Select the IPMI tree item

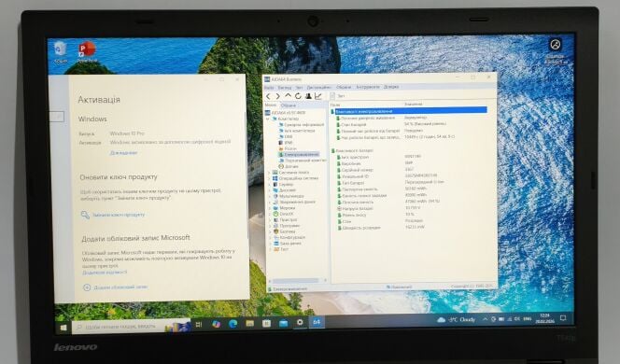[286, 142]
